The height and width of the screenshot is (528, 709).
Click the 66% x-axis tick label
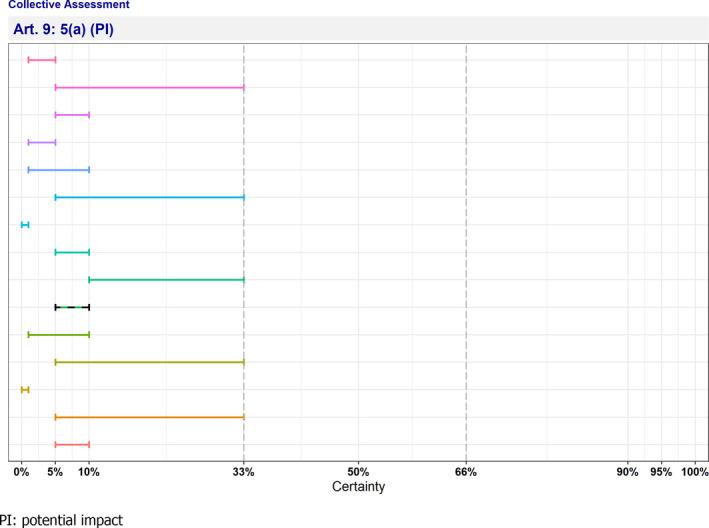point(466,472)
